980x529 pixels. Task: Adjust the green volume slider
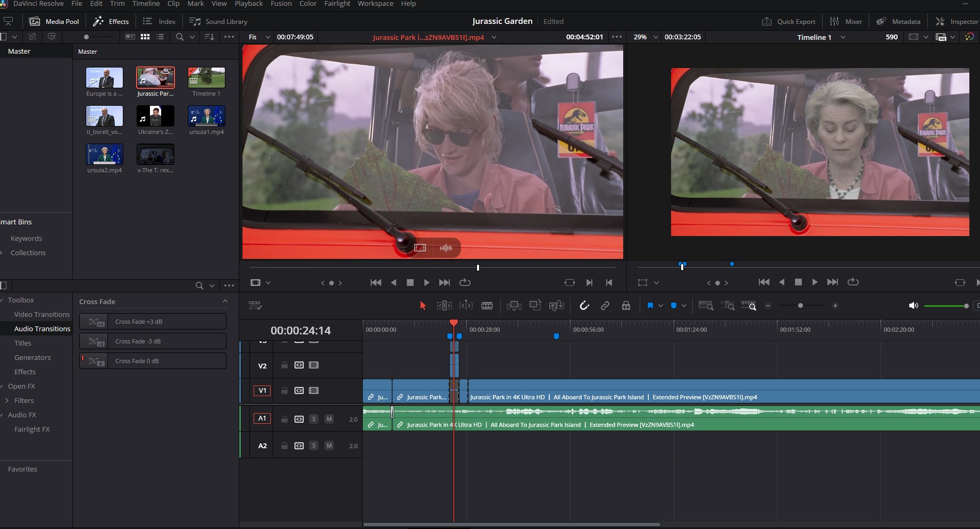tap(946, 306)
